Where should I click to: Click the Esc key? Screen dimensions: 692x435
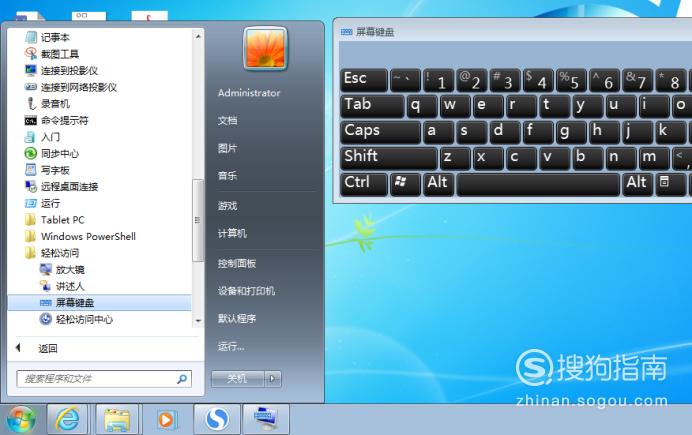[x=364, y=80]
